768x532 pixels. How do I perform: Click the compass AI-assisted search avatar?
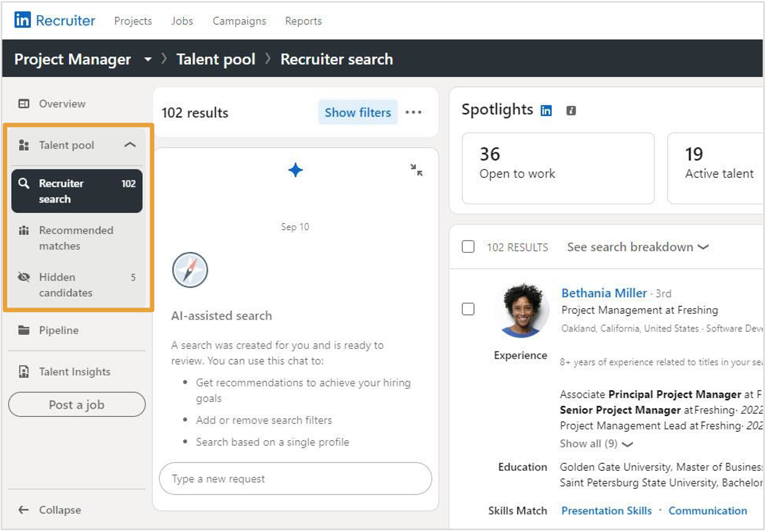tap(190, 270)
